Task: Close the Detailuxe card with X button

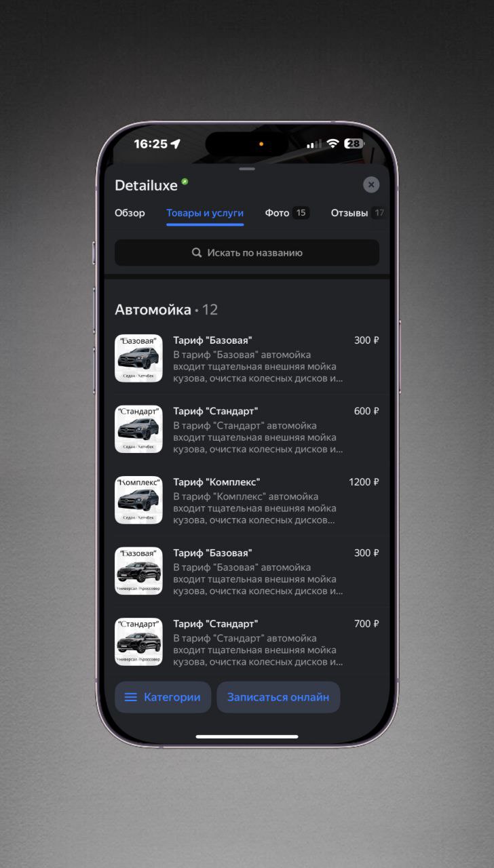Action: click(370, 184)
